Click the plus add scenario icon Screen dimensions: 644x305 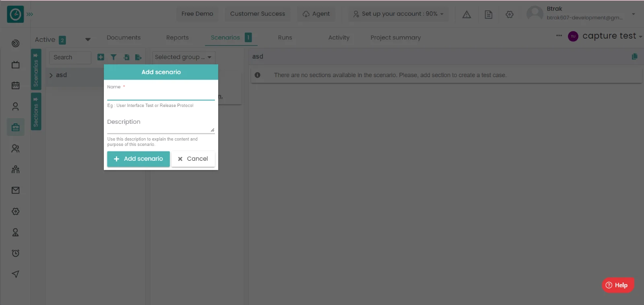pyautogui.click(x=101, y=57)
